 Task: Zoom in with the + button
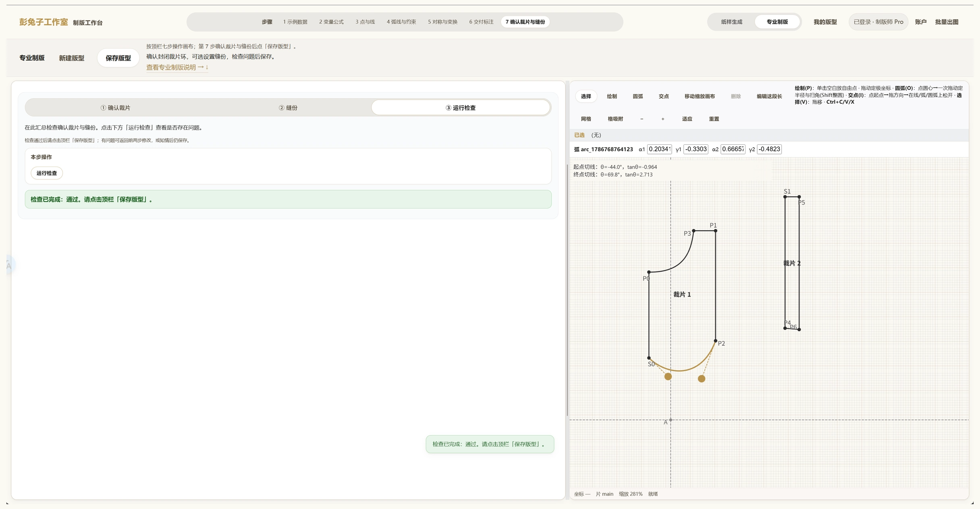click(662, 119)
